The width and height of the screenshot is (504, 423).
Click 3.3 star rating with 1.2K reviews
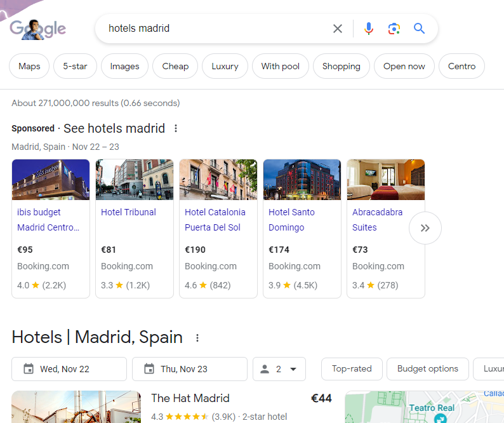click(125, 285)
